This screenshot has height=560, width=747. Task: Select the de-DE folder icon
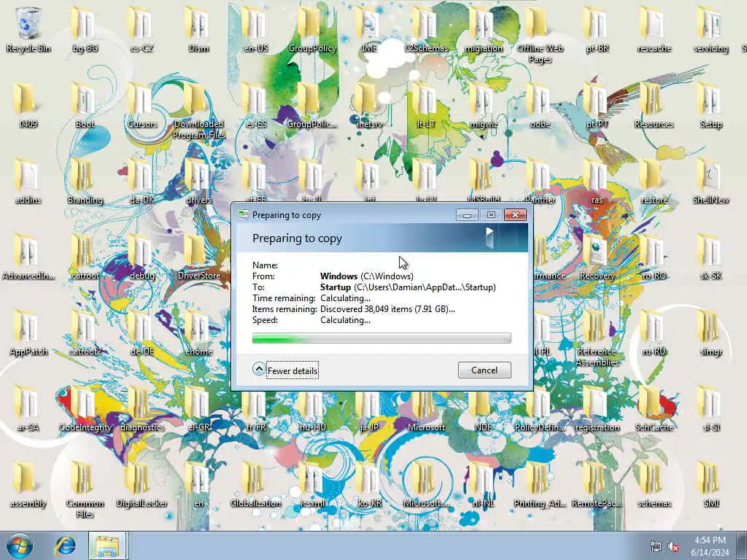142,332
